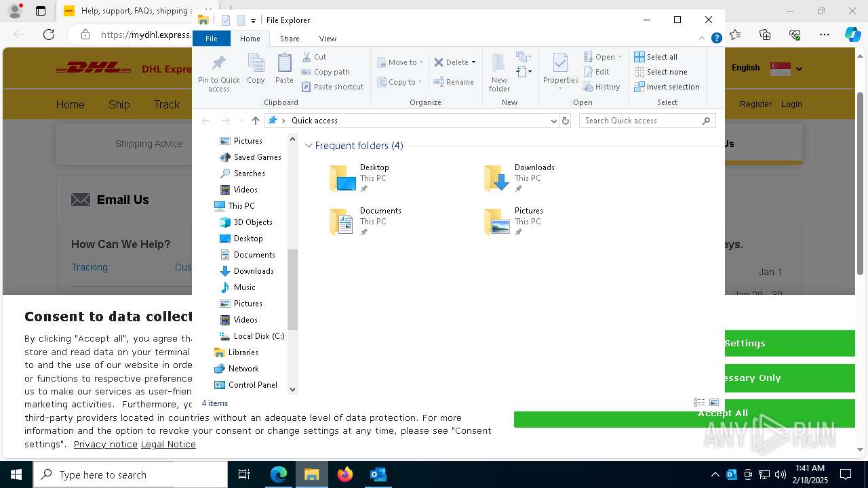Open the DHL Ship menu

(119, 104)
